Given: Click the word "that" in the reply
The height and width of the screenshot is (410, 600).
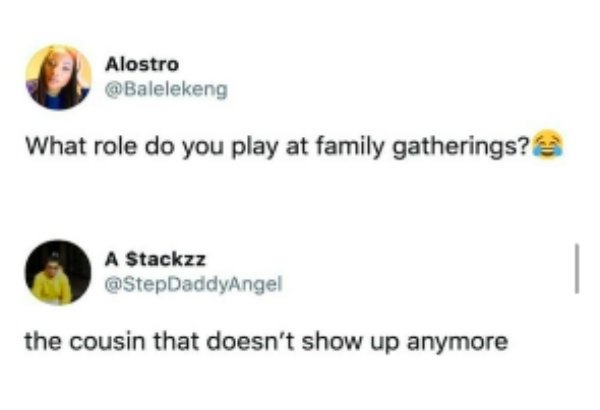Looking at the screenshot, I should click(176, 341).
